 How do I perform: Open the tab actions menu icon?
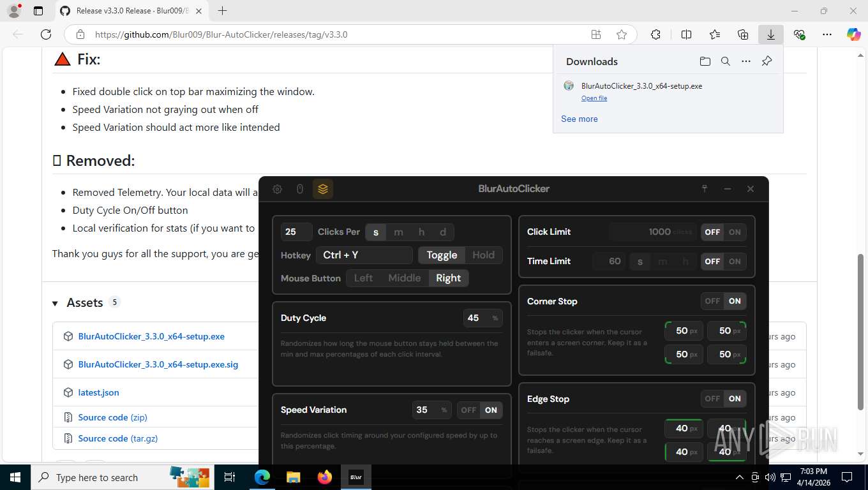coord(38,11)
